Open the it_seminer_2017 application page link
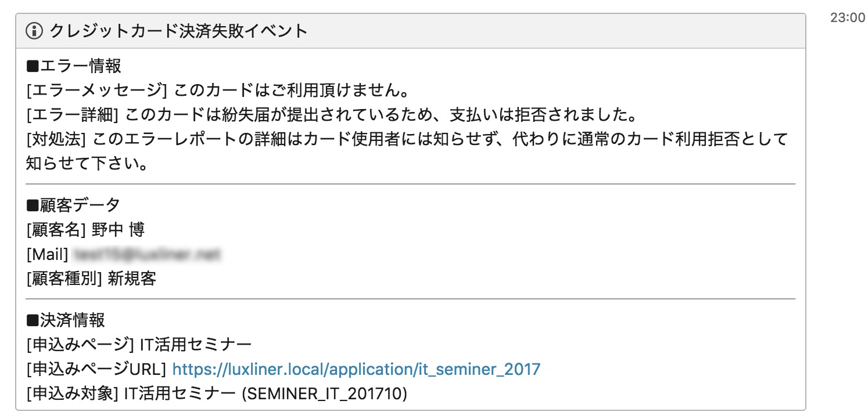The height and width of the screenshot is (419, 868). pyautogui.click(x=356, y=369)
